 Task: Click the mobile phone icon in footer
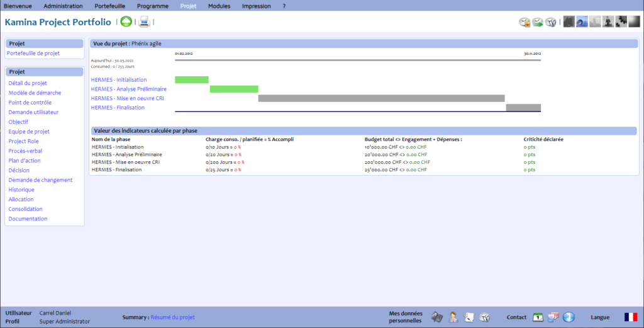436,317
